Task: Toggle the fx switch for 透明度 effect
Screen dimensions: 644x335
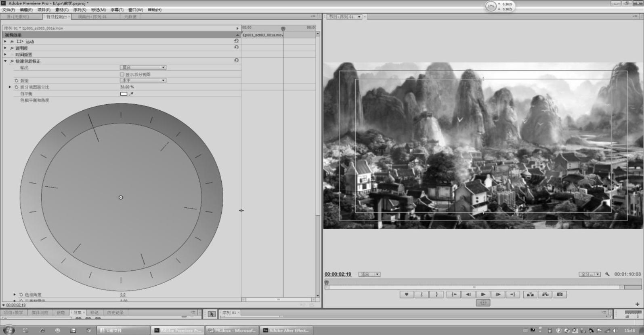Action: point(12,48)
